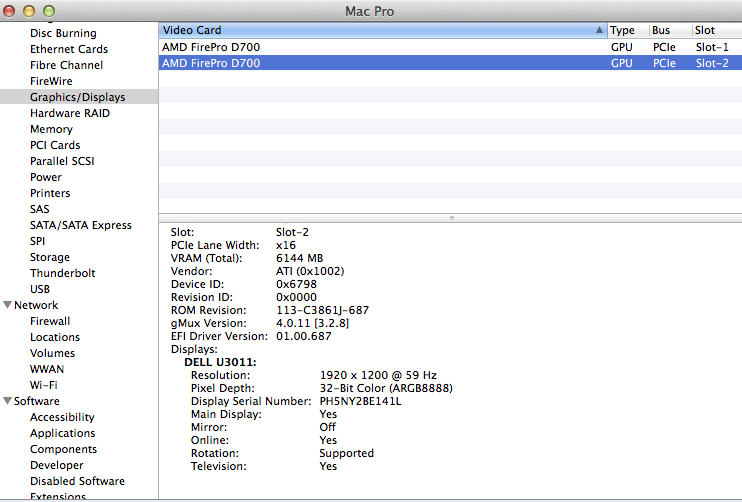Click the split pane divider handle
The image size is (742, 502).
(451, 218)
